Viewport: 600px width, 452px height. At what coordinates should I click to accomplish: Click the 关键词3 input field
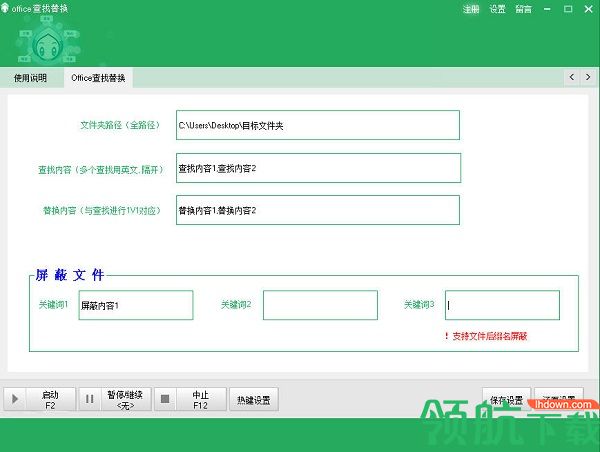(x=502, y=305)
